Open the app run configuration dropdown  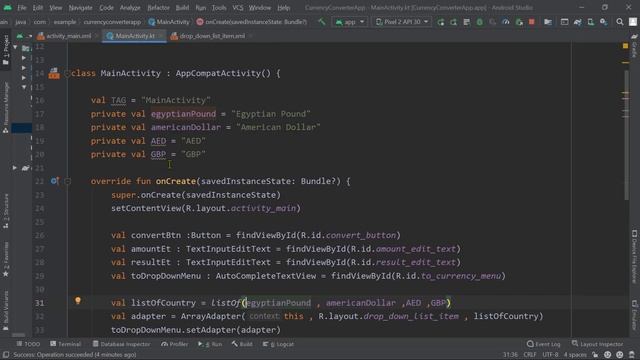pos(350,22)
